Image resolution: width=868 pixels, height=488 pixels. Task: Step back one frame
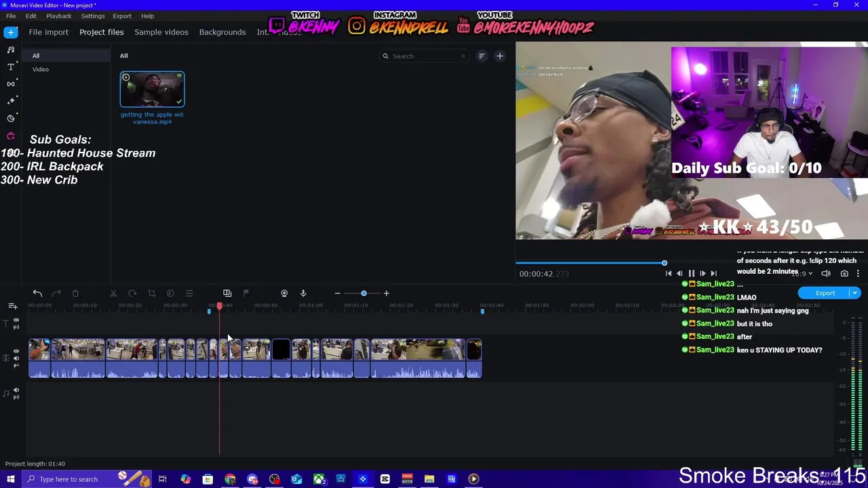tap(679, 274)
